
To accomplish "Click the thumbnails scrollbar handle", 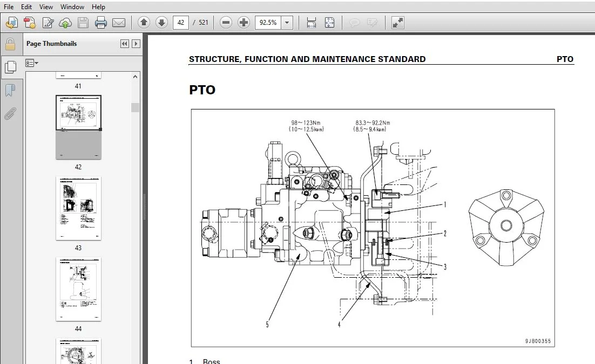I will click(135, 107).
